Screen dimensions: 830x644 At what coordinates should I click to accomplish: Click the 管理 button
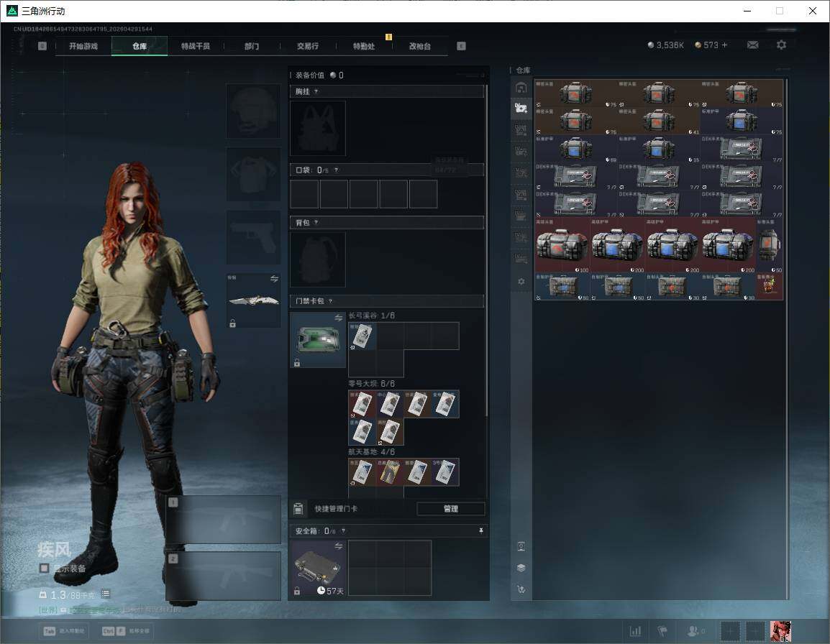click(x=450, y=509)
